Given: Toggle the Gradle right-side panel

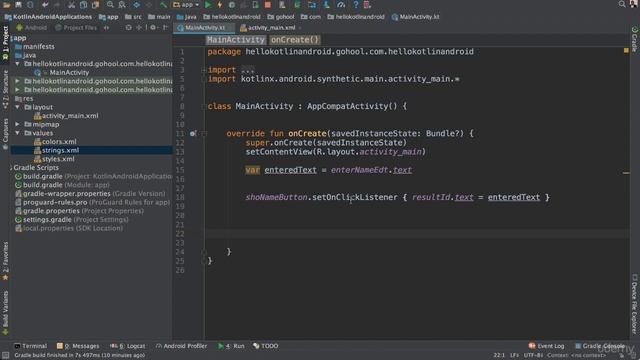Looking at the screenshot, I should pos(634,39).
